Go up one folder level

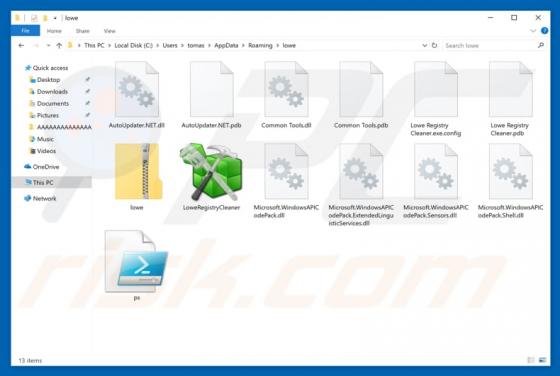tap(59, 45)
